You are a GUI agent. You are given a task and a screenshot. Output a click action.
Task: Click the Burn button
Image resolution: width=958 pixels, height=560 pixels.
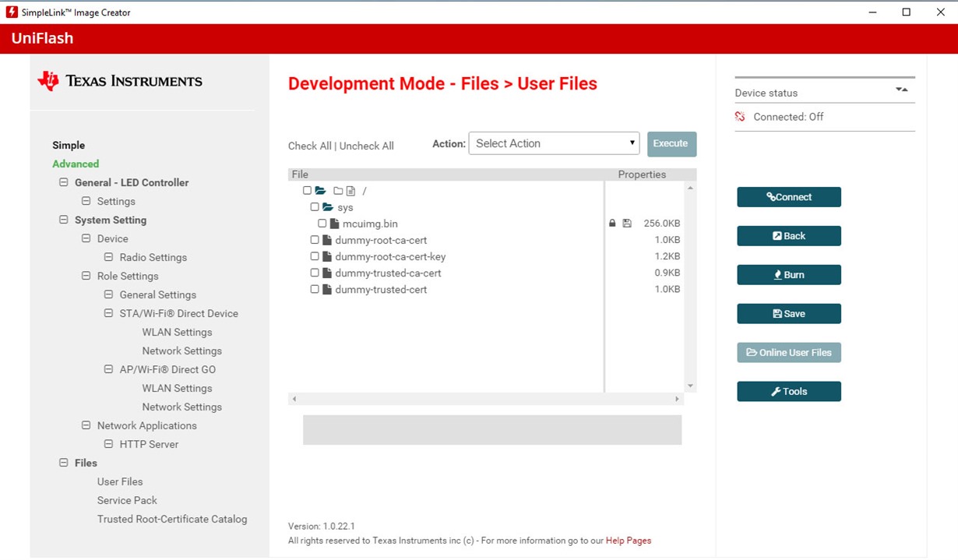tap(789, 275)
